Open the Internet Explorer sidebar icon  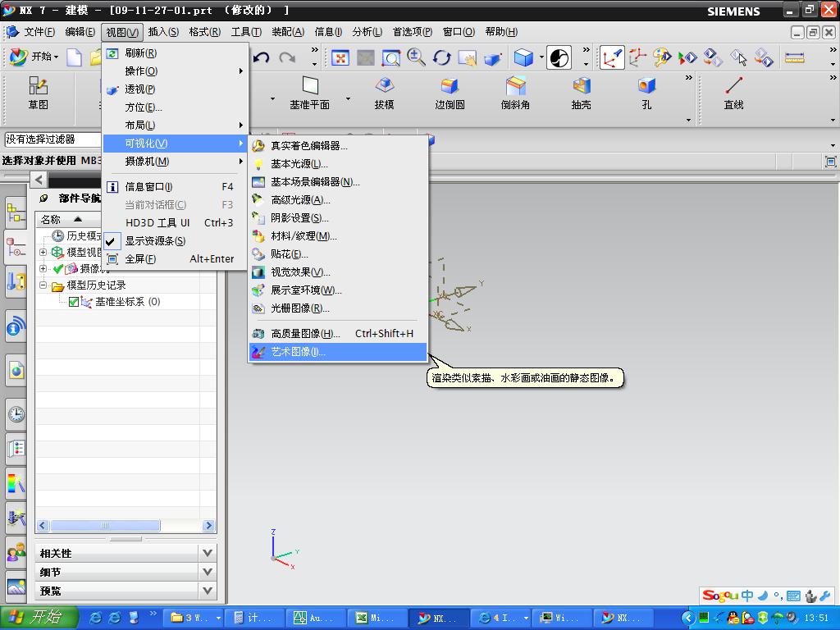(x=16, y=371)
